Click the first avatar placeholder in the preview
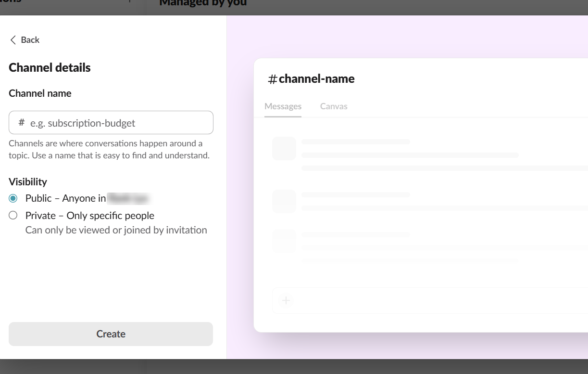 (x=284, y=148)
